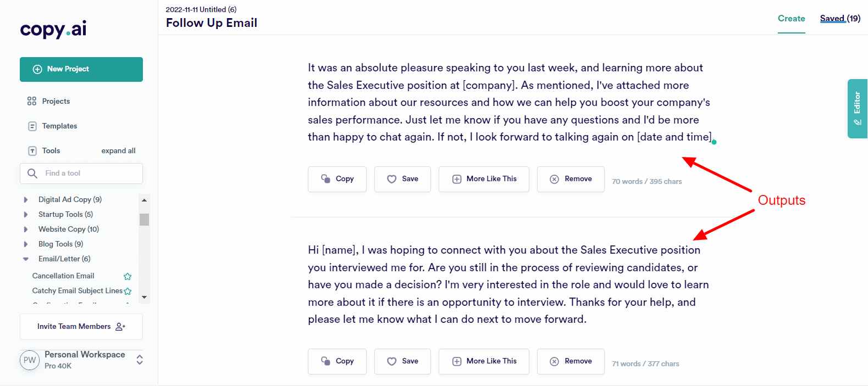Screen dimensions: 868x386
Task: Open the Editor side panel
Action: (x=857, y=108)
